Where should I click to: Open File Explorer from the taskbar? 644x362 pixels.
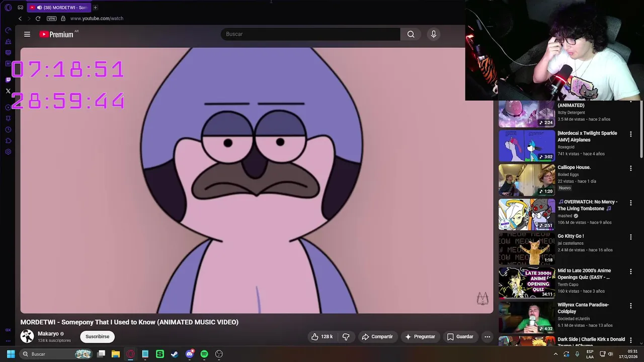(116, 354)
